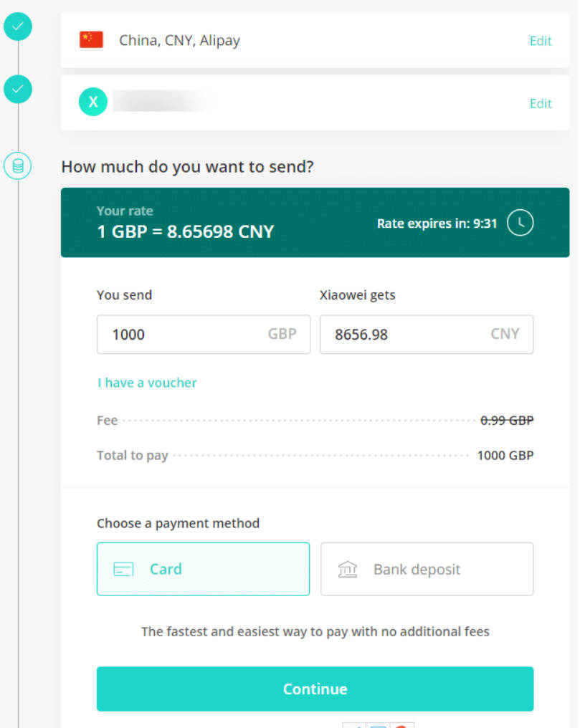Click the crossed-out 0.99 GBP fee
580x728 pixels.
[507, 420]
